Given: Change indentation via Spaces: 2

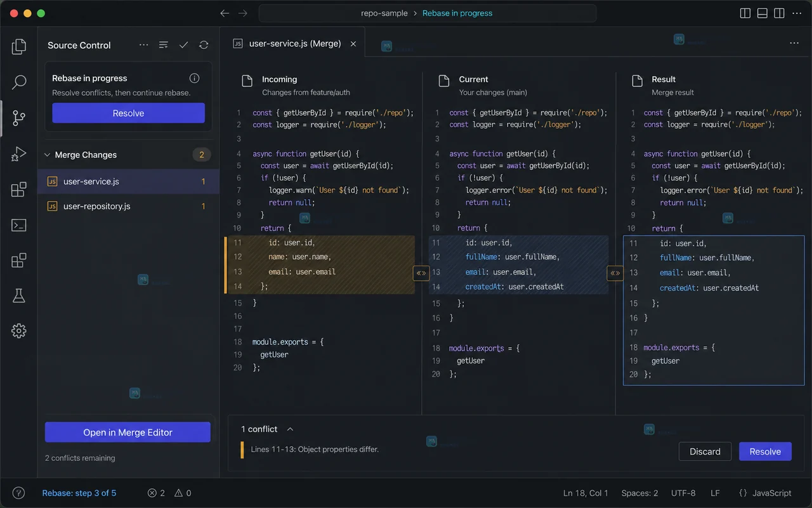Looking at the screenshot, I should [x=639, y=493].
